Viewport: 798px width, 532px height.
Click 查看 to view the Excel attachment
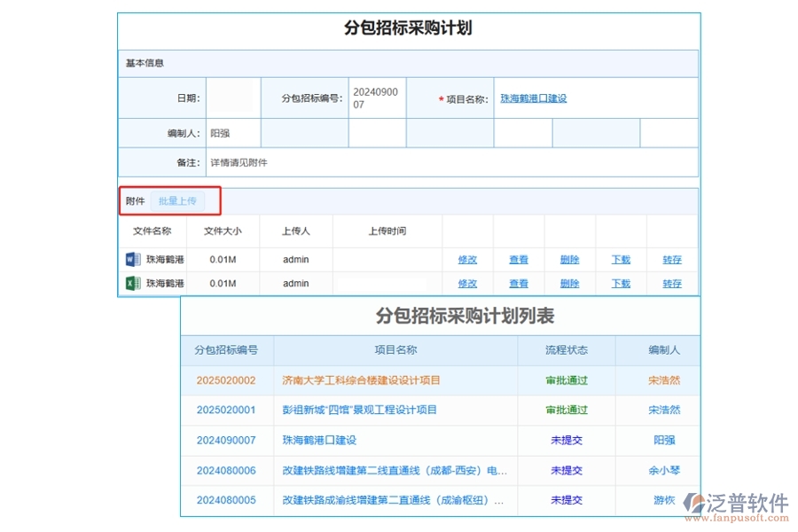518,283
